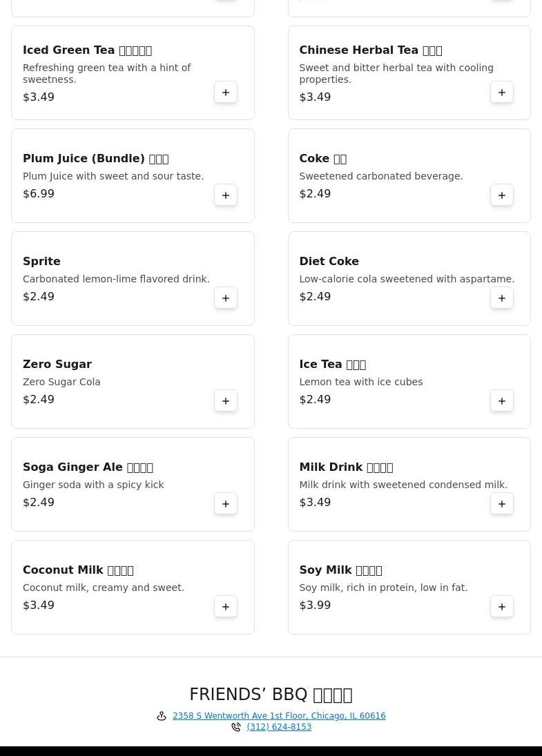
Task: Add Iced Green Tea to order
Action: [x=226, y=93]
